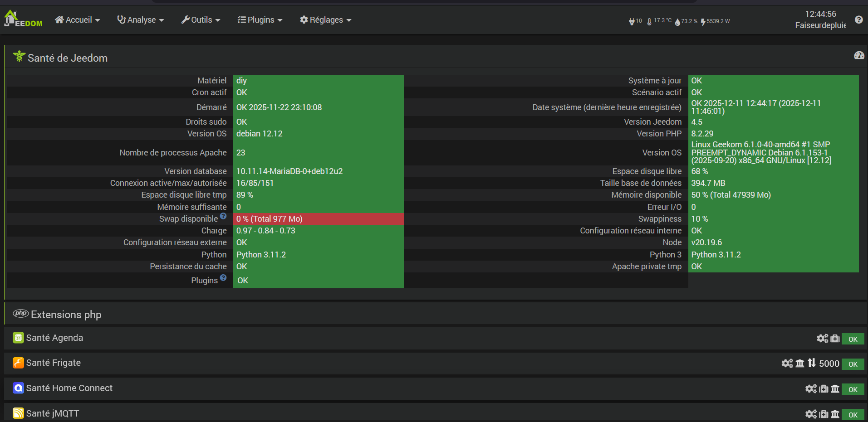The width and height of the screenshot is (868, 422).
Task: Click Apache process count 23
Action: (240, 153)
